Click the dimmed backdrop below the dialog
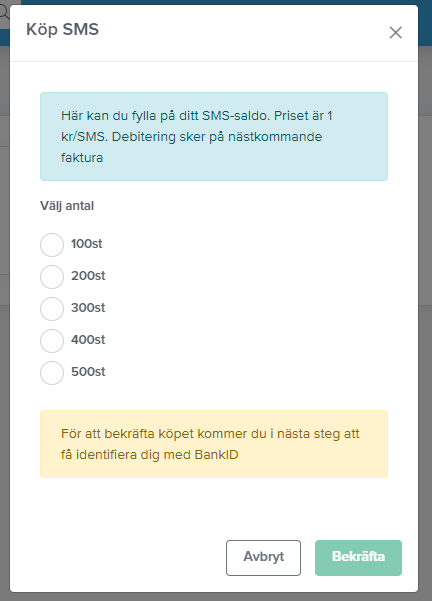Image resolution: width=432 pixels, height=601 pixels. pyautogui.click(x=216, y=597)
